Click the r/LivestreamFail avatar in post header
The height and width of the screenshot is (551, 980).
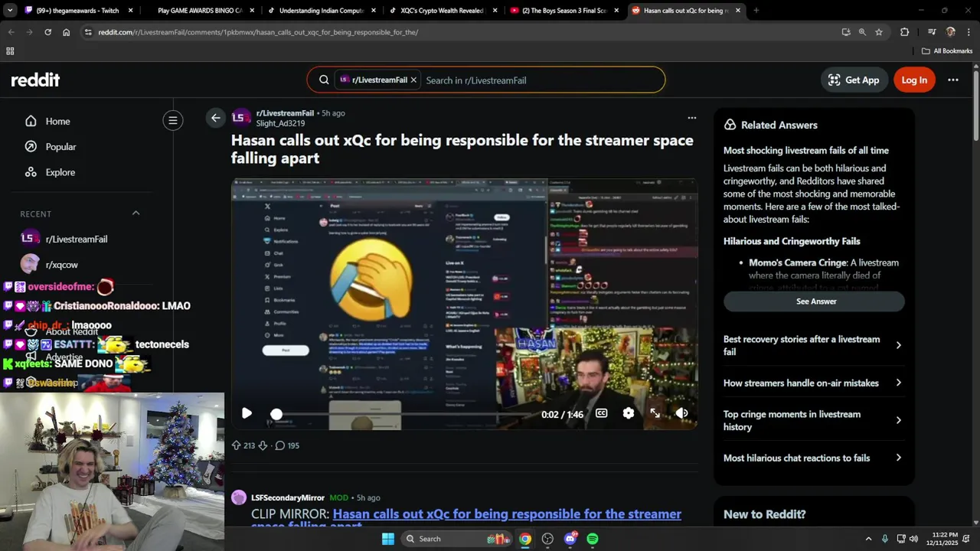(240, 118)
